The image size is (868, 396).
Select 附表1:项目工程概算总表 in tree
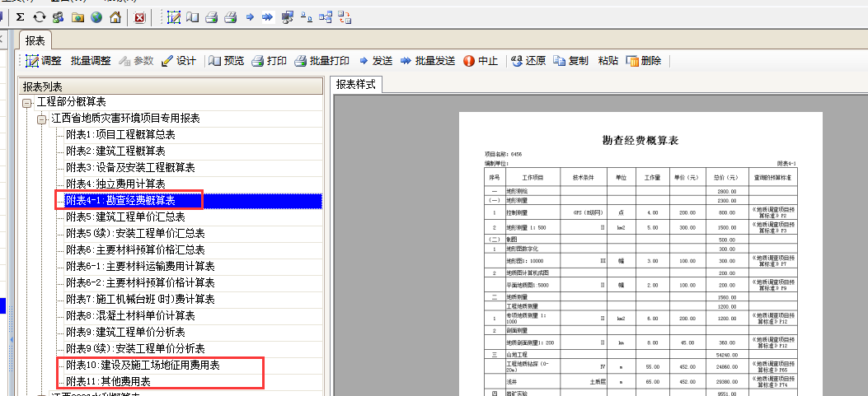pyautogui.click(x=120, y=135)
